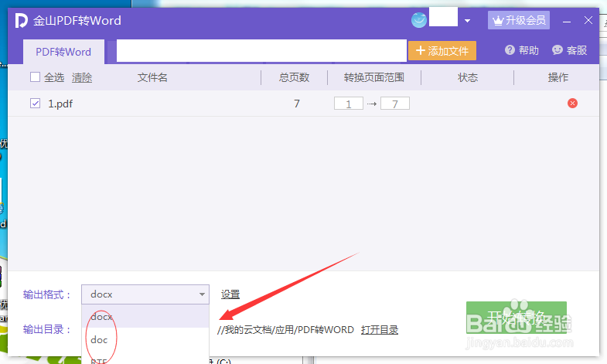Viewport: 607px width, 364px height.
Task: Click the 操作 column header
Action: coord(558,77)
